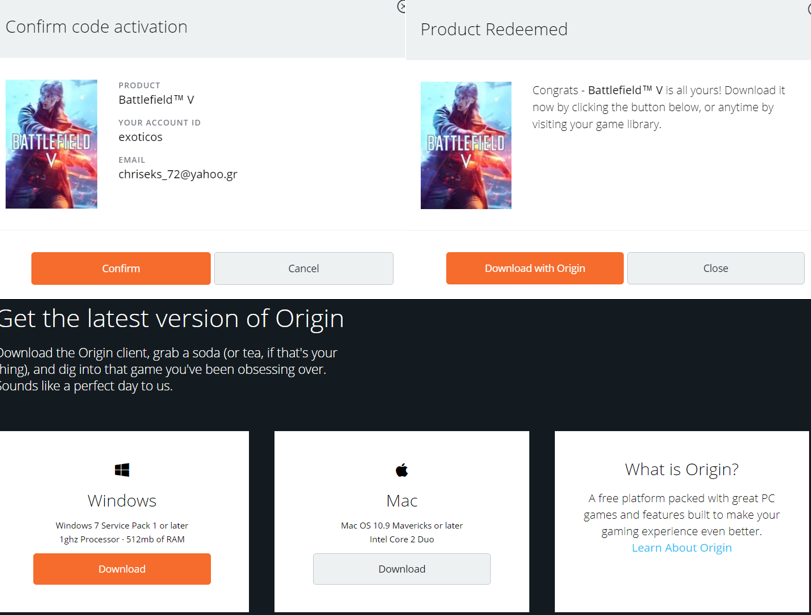Click Download with Origin button
The image size is (811, 615).
(535, 268)
